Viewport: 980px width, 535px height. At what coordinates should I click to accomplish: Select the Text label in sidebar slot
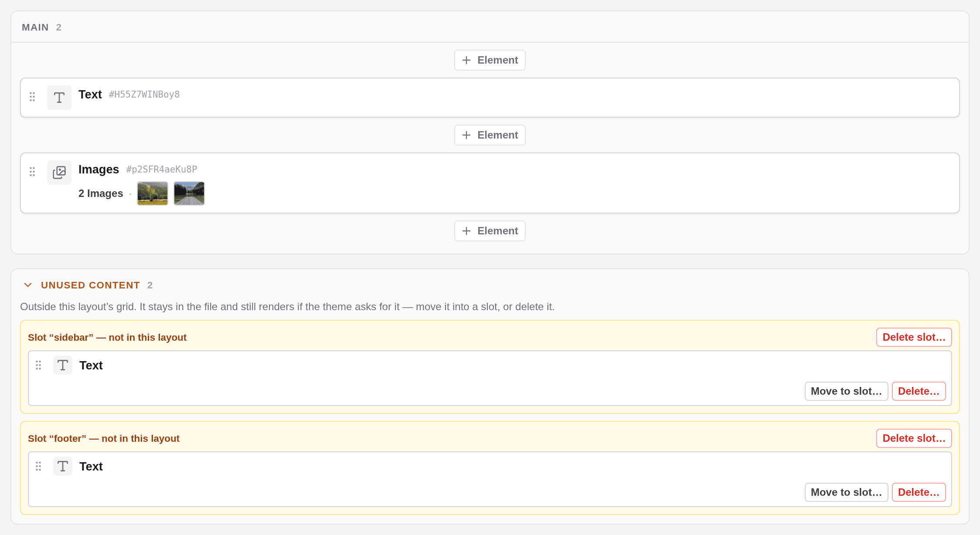point(91,366)
